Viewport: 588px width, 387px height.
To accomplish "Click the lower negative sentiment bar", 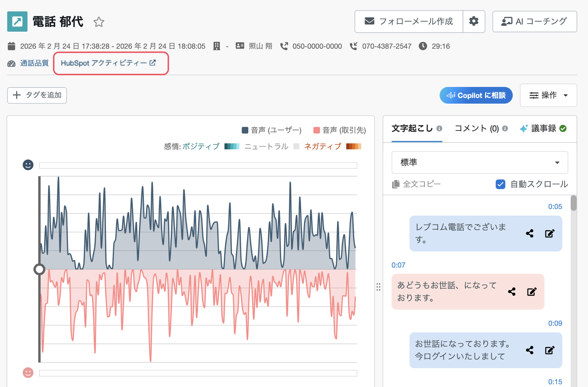I will 198,373.
